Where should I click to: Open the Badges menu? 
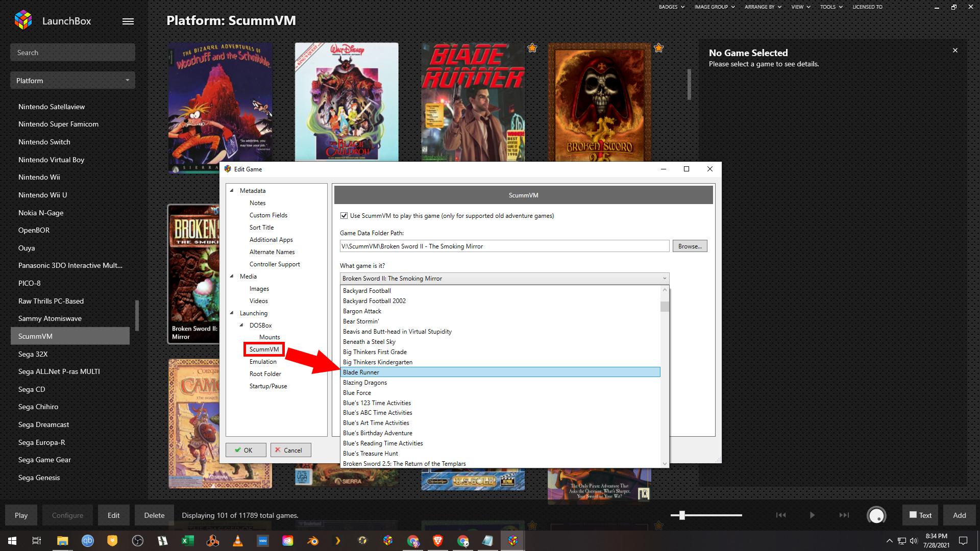pos(671,7)
